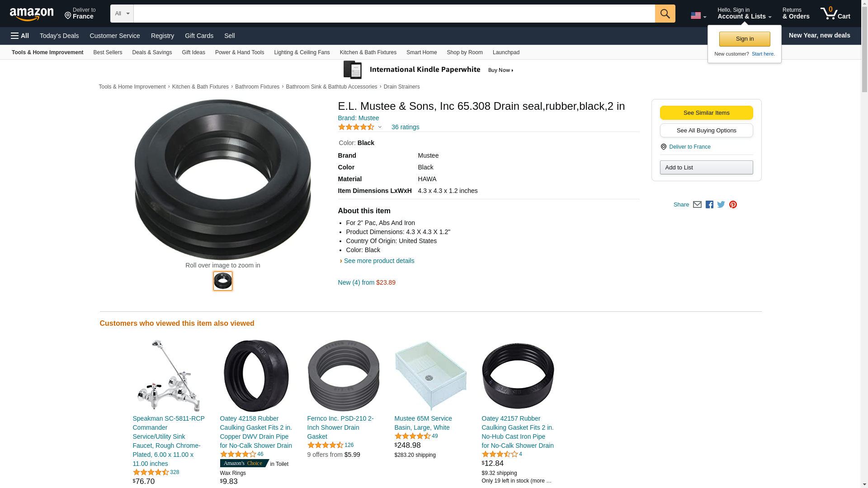Image resolution: width=868 pixels, height=488 pixels.
Task: Open the search category All dropdown
Action: 122,14
